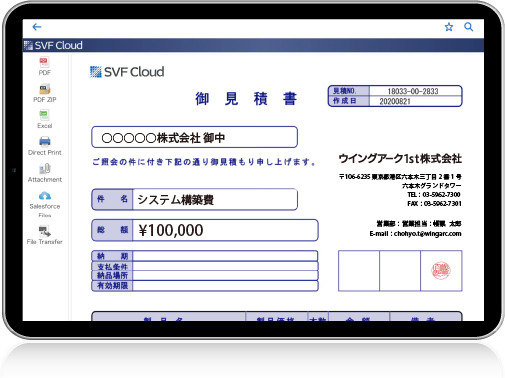Image resolution: width=505 pixels, height=378 pixels.
Task: Click the red company seal stamp
Action: click(441, 270)
